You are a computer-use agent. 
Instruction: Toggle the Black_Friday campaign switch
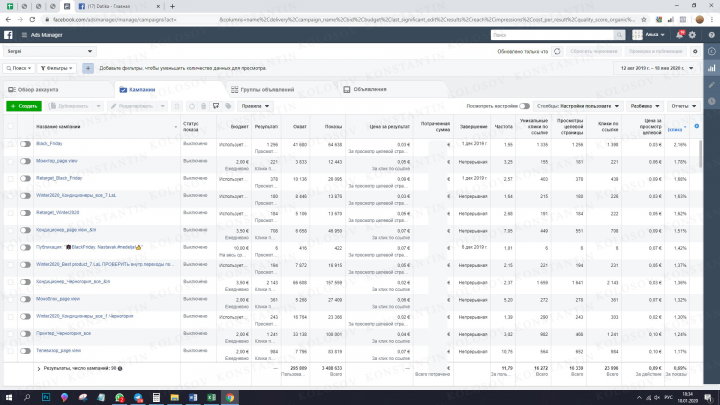tap(25, 144)
